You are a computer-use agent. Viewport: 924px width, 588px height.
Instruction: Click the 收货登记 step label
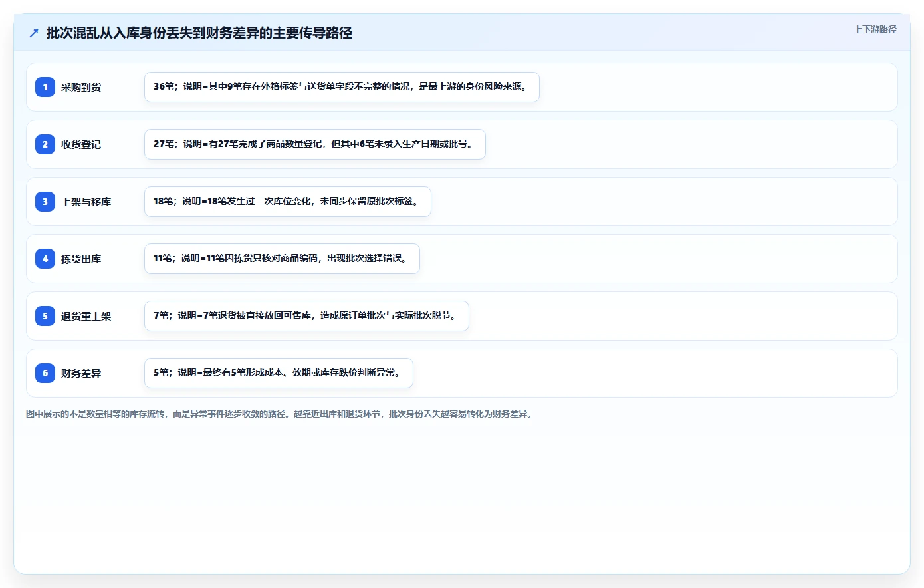(81, 144)
